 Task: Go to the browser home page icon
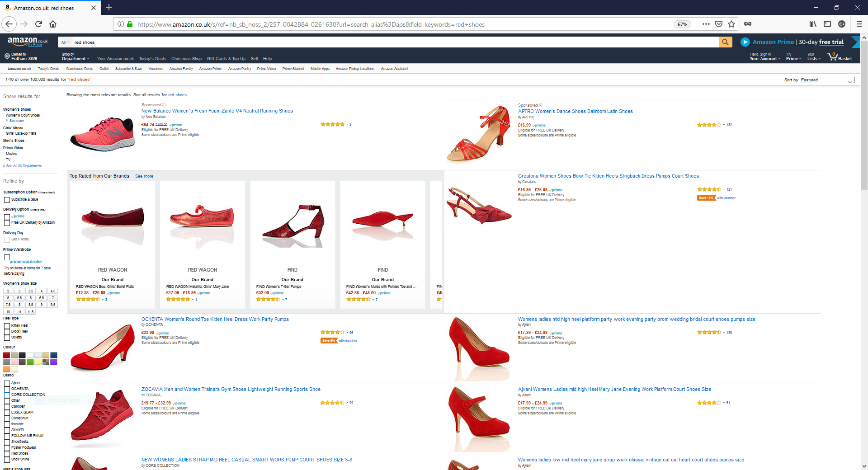(x=53, y=24)
